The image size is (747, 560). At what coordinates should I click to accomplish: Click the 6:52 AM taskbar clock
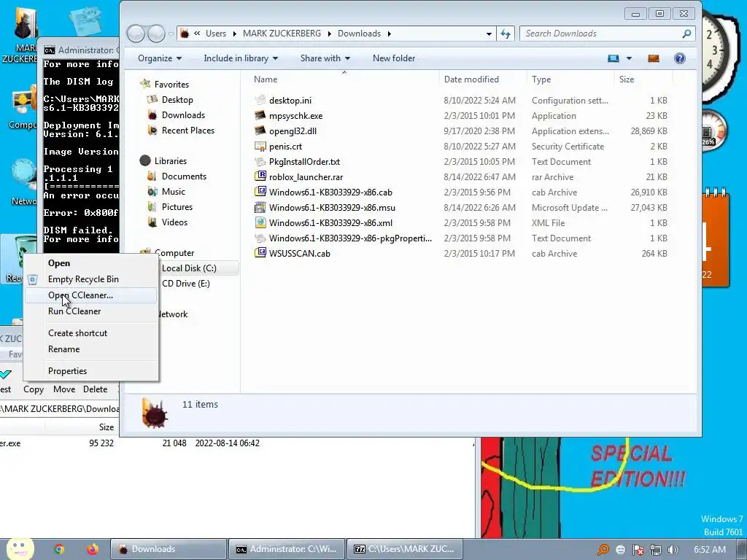(710, 550)
